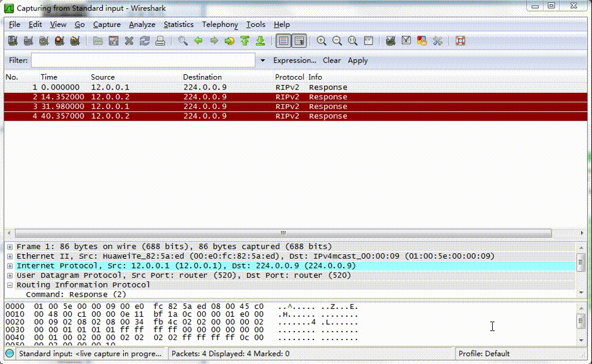Image resolution: width=592 pixels, height=364 pixels.
Task: Open the View menu
Action: (58, 25)
